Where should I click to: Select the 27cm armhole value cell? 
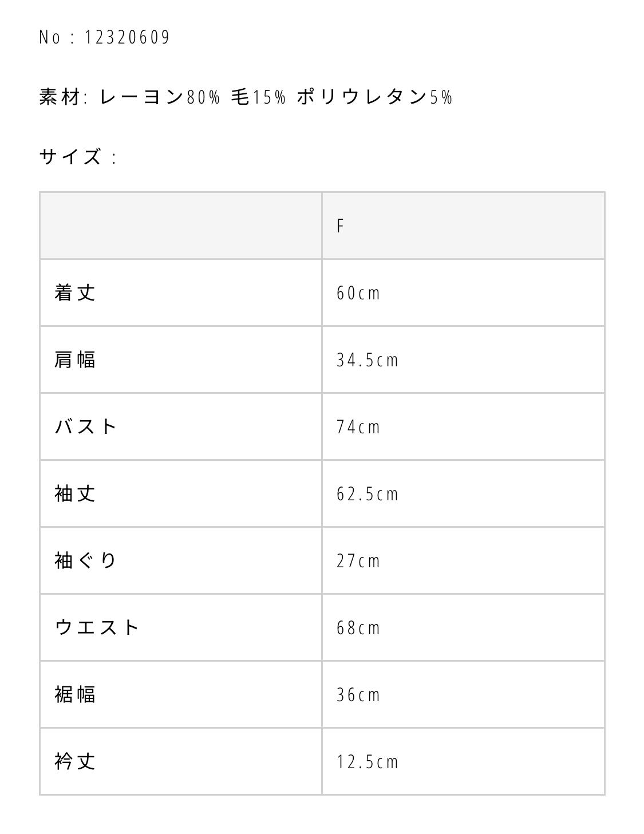pos(358,561)
